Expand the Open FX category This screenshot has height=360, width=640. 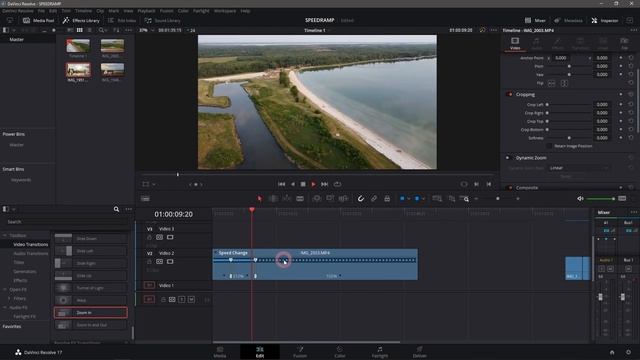pos(5,289)
